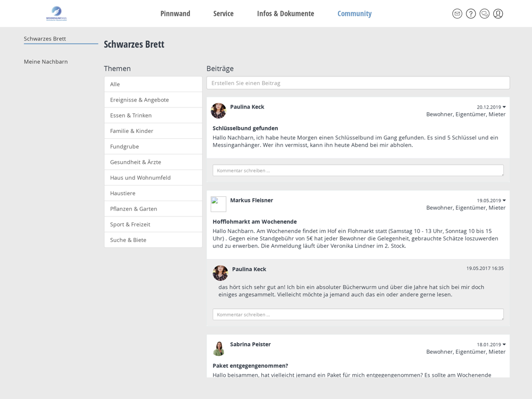
Task: Open Meine Nachbarn in sidebar
Action: [46, 61]
